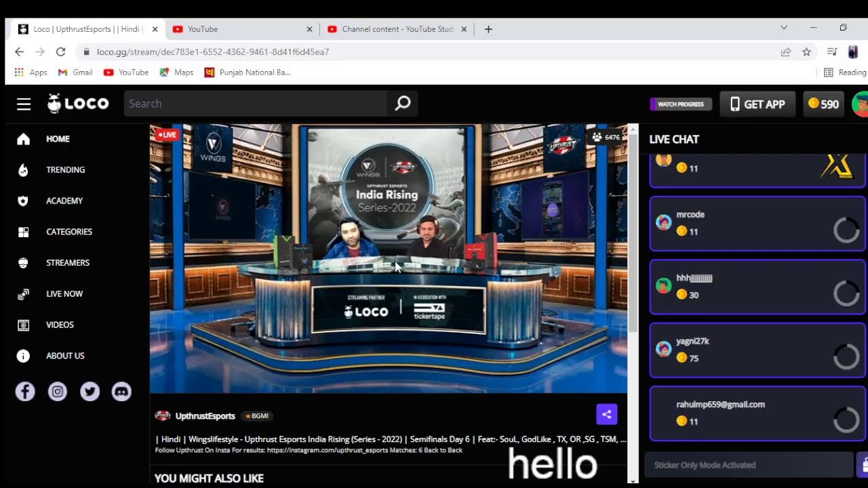Reload the page
Image resolution: width=868 pixels, height=488 pixels.
pyautogui.click(x=60, y=52)
